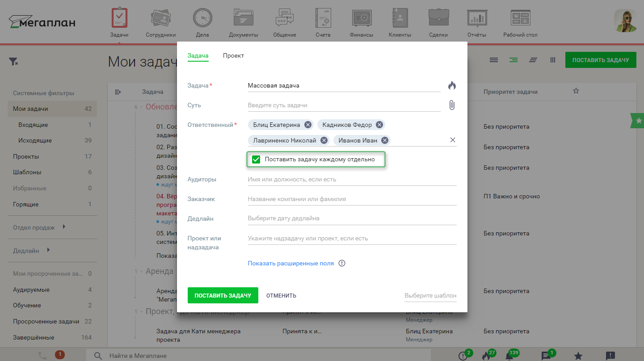The height and width of the screenshot is (361, 644).
Task: Open the Finances safe icon
Action: tap(361, 18)
